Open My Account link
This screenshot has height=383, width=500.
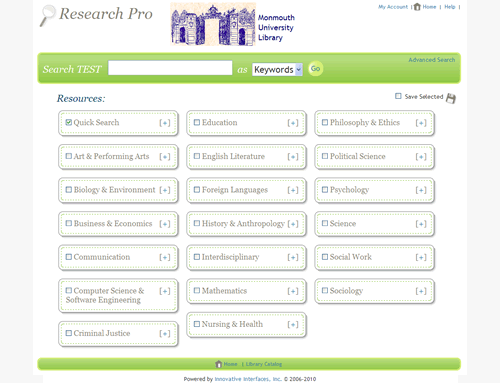click(393, 7)
